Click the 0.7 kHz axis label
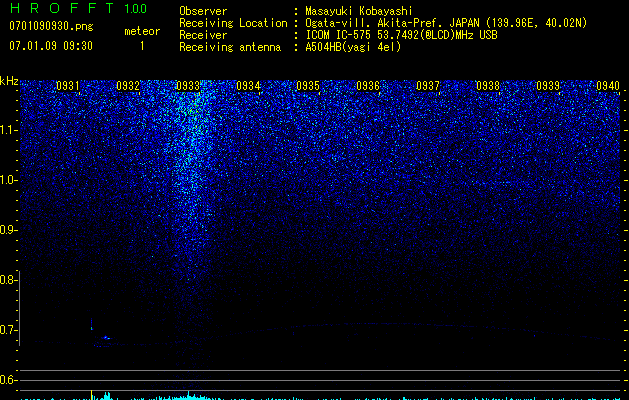The width and height of the screenshot is (629, 400). (7, 330)
